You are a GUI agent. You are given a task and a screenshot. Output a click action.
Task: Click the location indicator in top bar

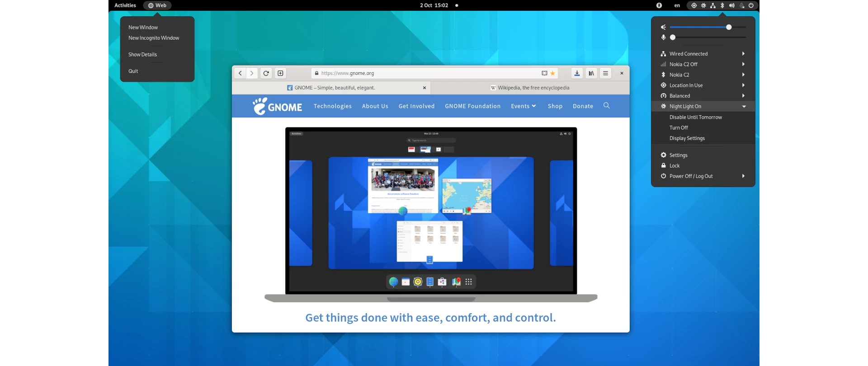[694, 5]
